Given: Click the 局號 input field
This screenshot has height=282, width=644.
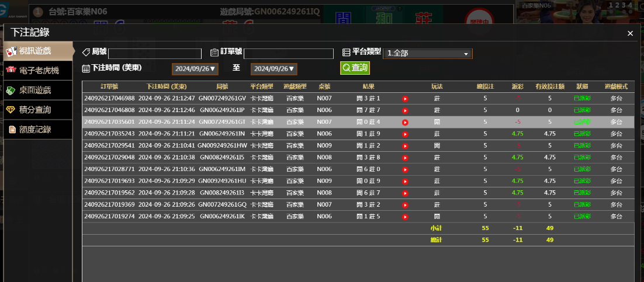Looking at the screenshot, I should click(x=155, y=54).
